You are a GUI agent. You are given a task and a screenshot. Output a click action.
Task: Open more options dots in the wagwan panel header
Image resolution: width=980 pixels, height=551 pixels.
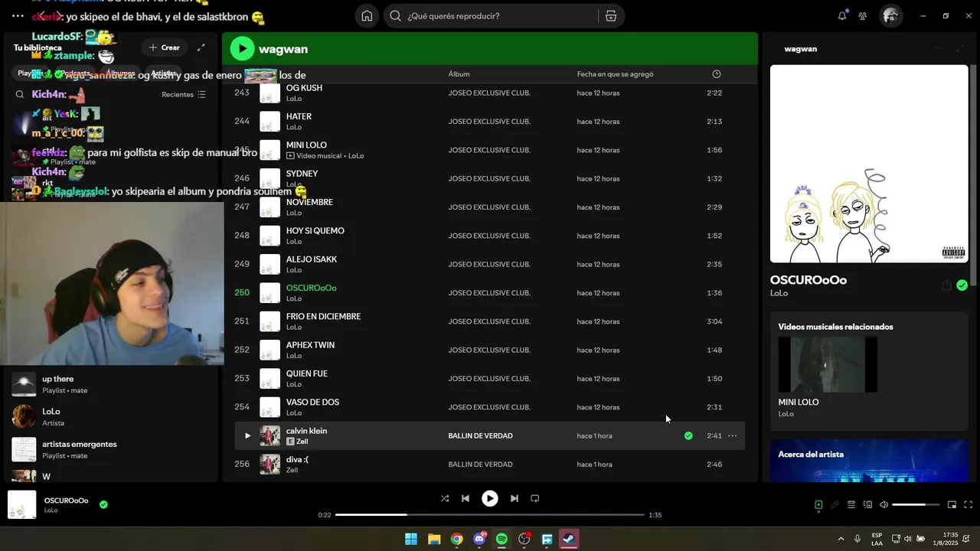[x=939, y=48]
